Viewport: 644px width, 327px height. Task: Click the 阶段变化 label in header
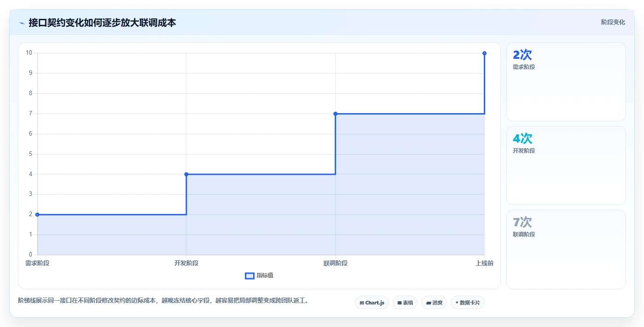613,22
